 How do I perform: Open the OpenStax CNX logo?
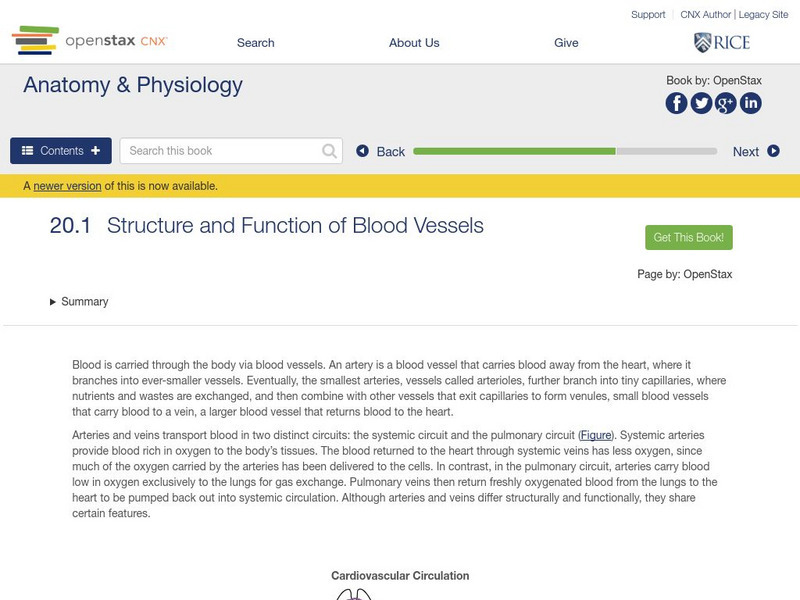pyautogui.click(x=90, y=41)
